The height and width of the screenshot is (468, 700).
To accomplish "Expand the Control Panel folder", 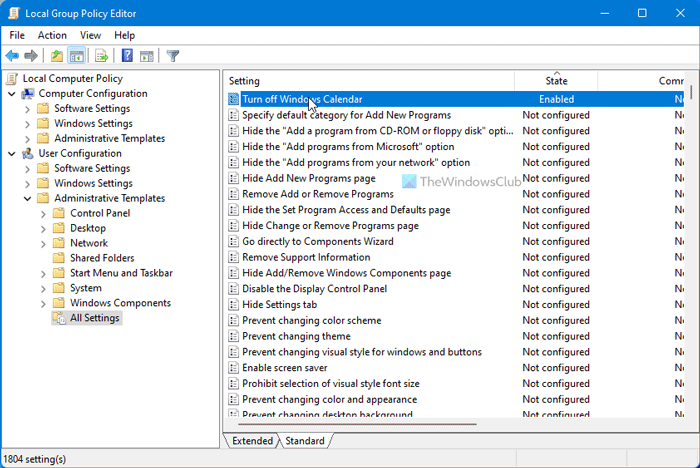I will [x=42, y=214].
